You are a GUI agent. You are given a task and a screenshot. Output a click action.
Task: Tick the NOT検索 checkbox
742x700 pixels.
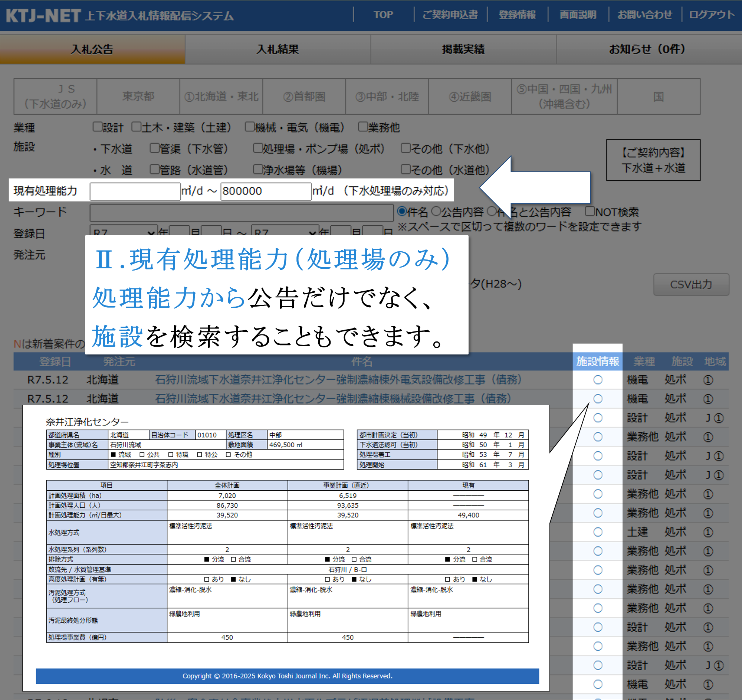(590, 211)
